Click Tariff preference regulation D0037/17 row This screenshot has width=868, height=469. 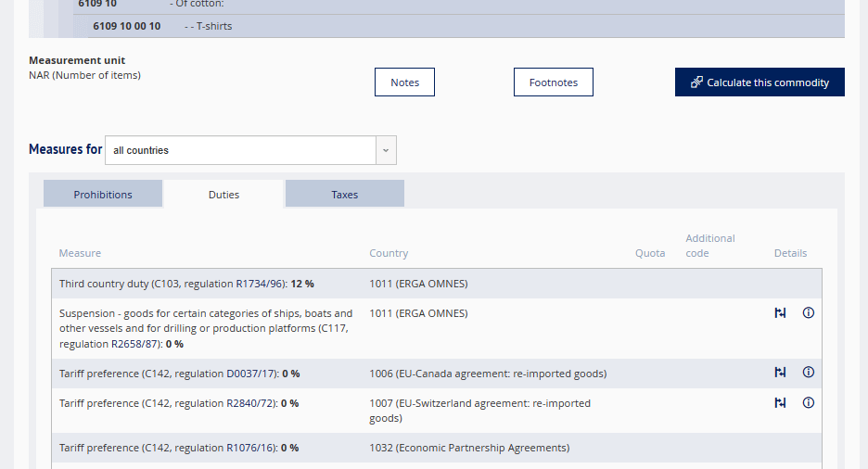pyautogui.click(x=437, y=374)
